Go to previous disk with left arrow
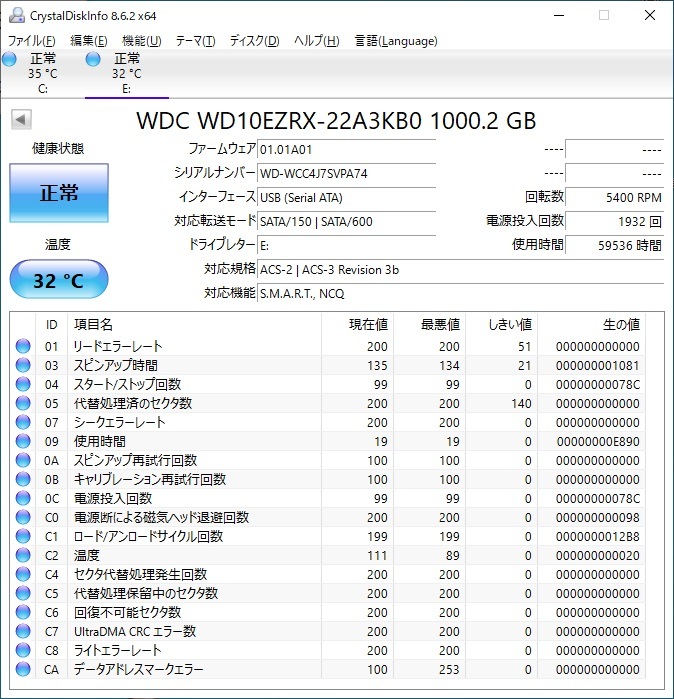This screenshot has height=699, width=674. 21,119
